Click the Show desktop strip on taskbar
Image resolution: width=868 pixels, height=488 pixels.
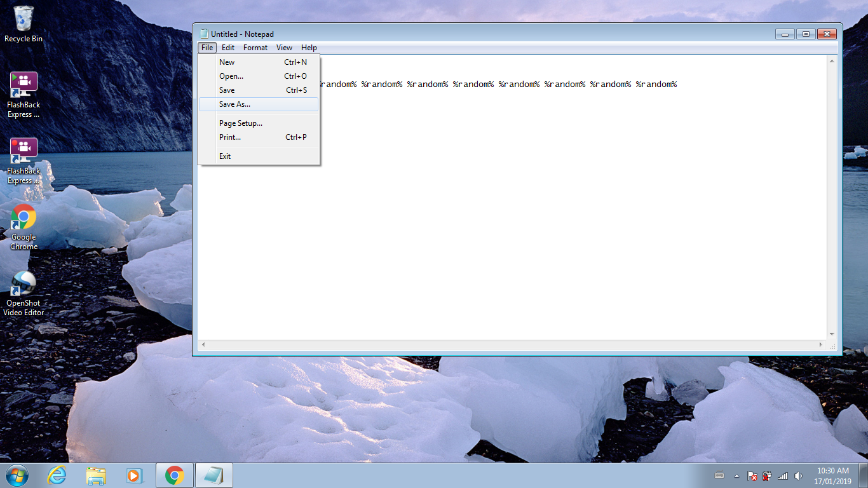click(864, 475)
